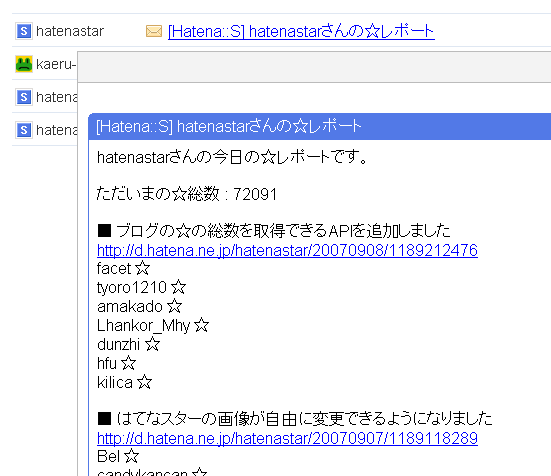
Task: Open the [Hatena::S] hatenastarさんの☆レポート link
Action: 301,31
